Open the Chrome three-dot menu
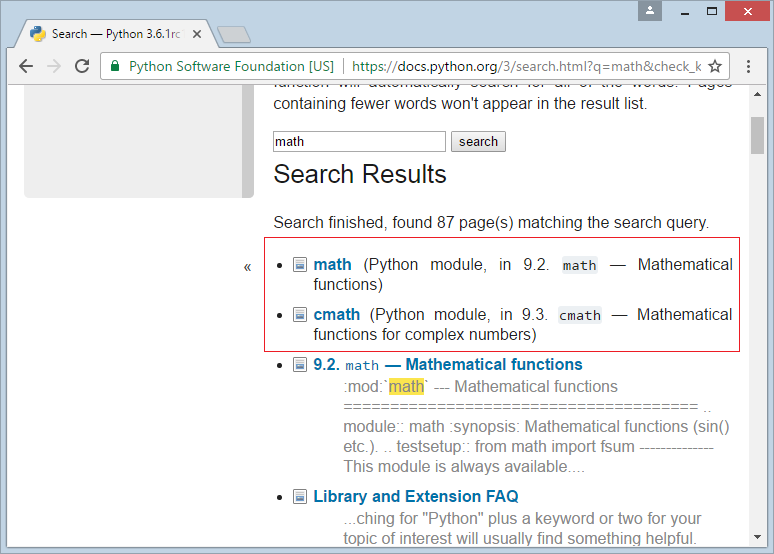Screen dimensions: 774x554 [x=748, y=66]
